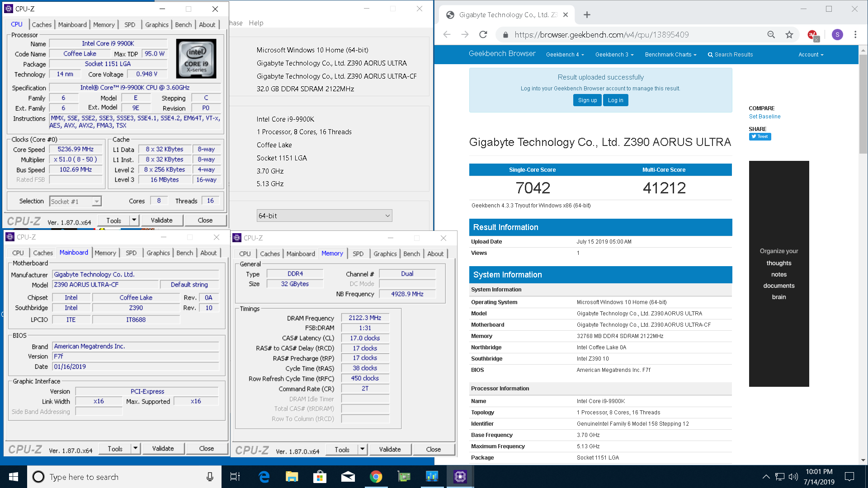Open a new Chrome tab with plus
The width and height of the screenshot is (868, 488).
587,15
